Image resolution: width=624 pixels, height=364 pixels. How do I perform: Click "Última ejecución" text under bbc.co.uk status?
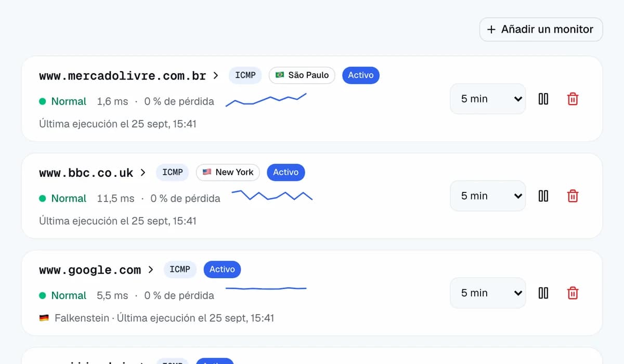(x=118, y=221)
